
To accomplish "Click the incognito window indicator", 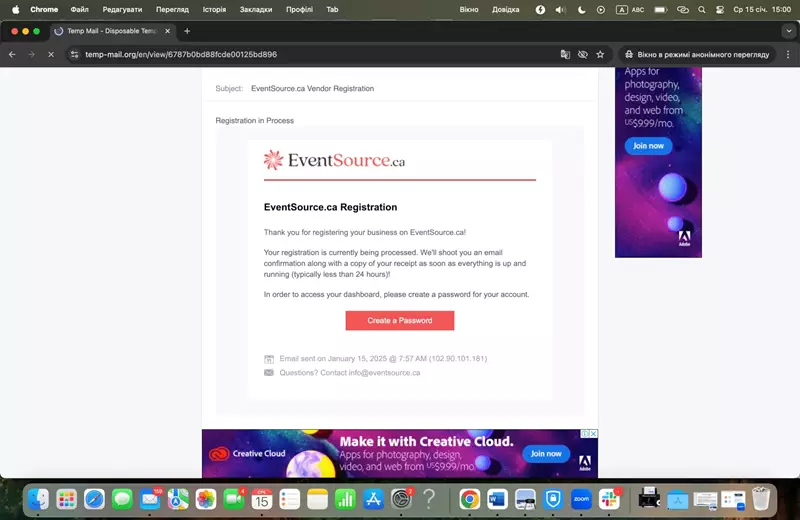I will 697,54.
